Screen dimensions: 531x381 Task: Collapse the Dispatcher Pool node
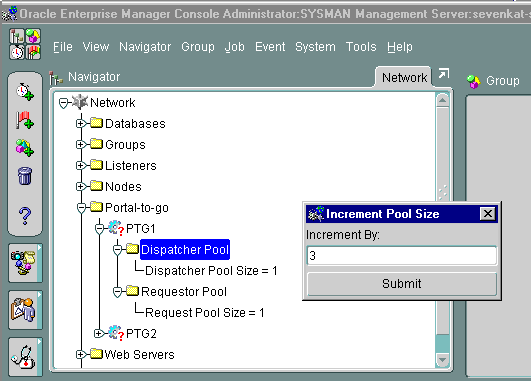tap(117, 250)
